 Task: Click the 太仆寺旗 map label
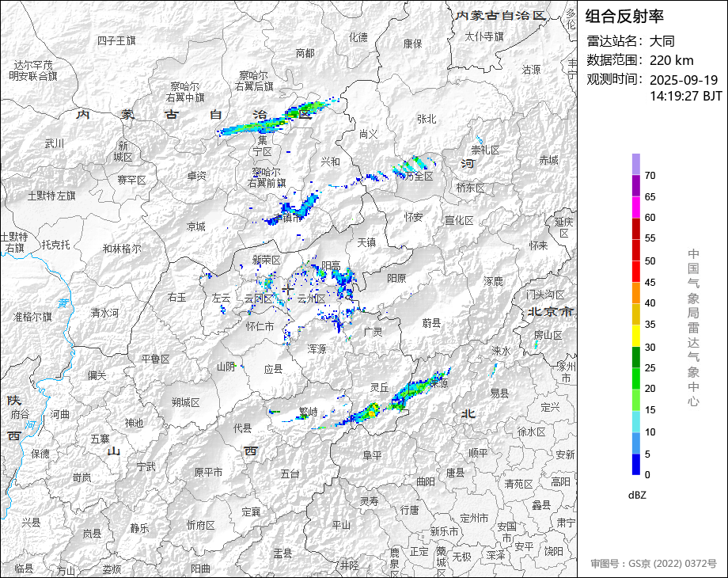pyautogui.click(x=484, y=36)
